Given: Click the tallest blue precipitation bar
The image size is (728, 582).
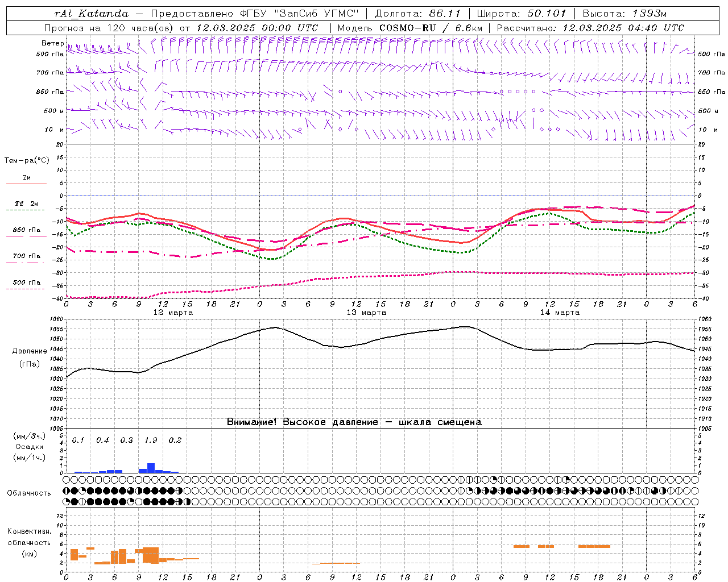Looking at the screenshot, I should point(151,468).
